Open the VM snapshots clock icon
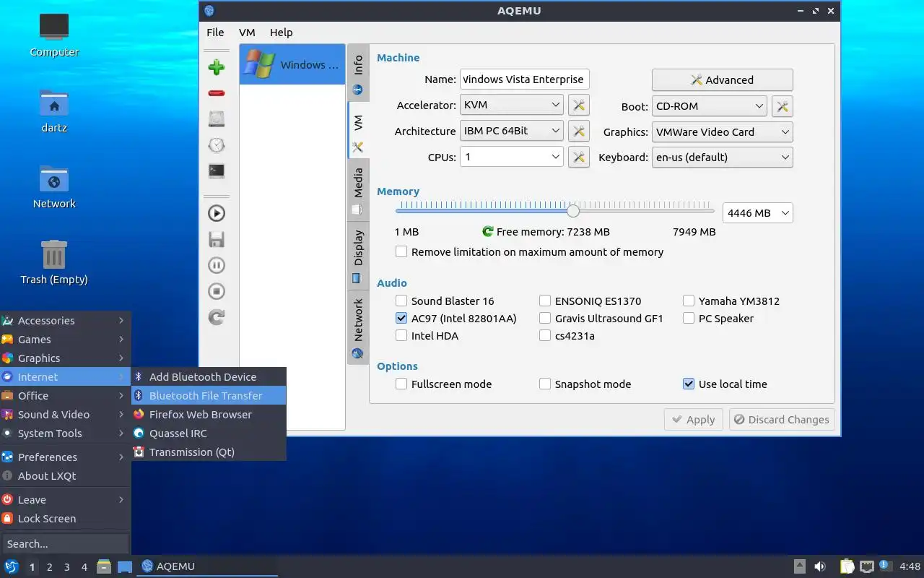924x578 pixels. [x=216, y=145]
